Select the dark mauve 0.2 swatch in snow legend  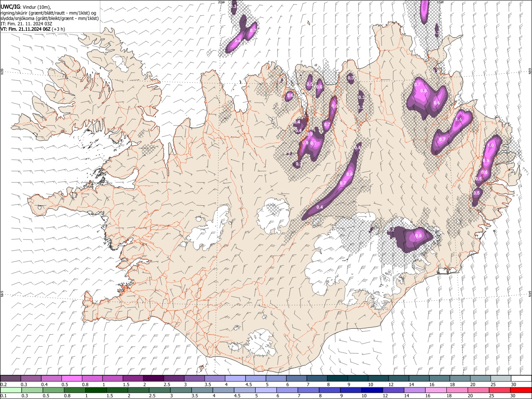11,378
